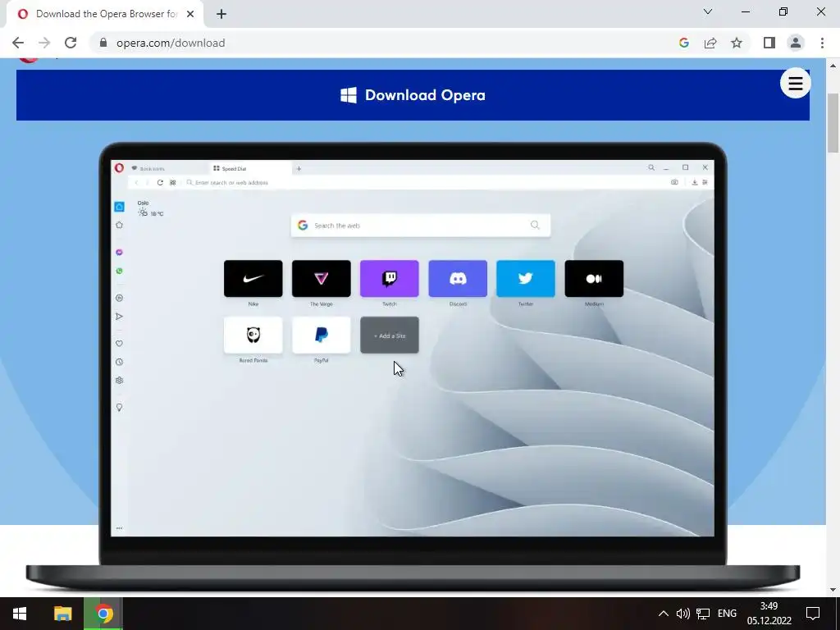Switch input language via ENG indicator

tap(727, 614)
